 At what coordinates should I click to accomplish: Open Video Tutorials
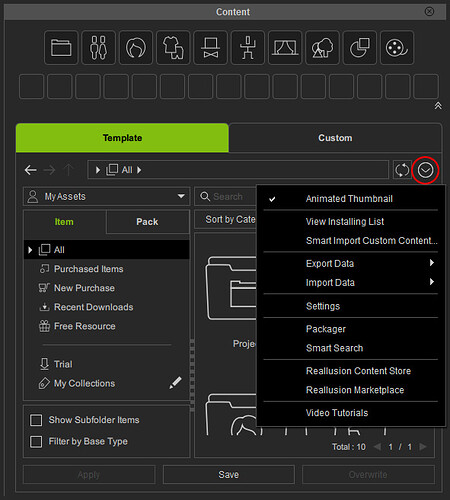(x=351, y=413)
